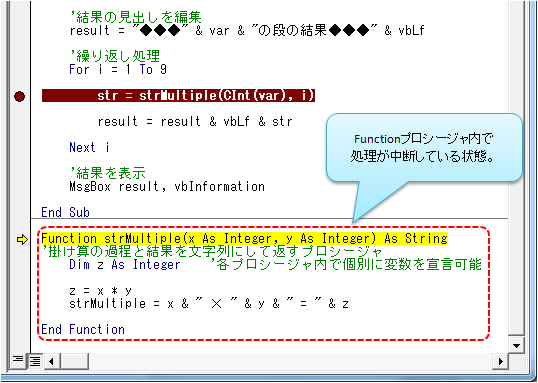This screenshot has height=383, width=538.
Task: Click the horizontal scrollbar left arrow
Action: click(51, 361)
